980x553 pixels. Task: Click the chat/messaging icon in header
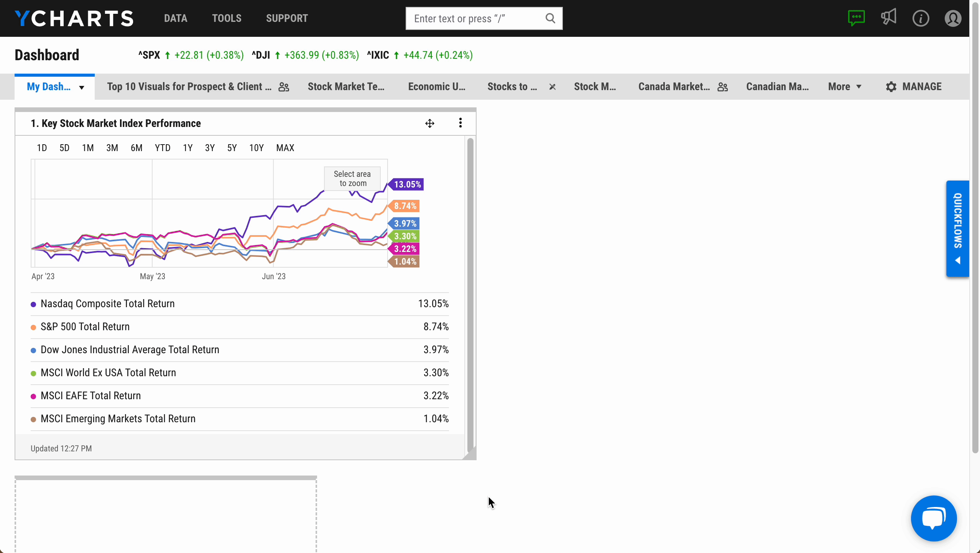point(856,18)
